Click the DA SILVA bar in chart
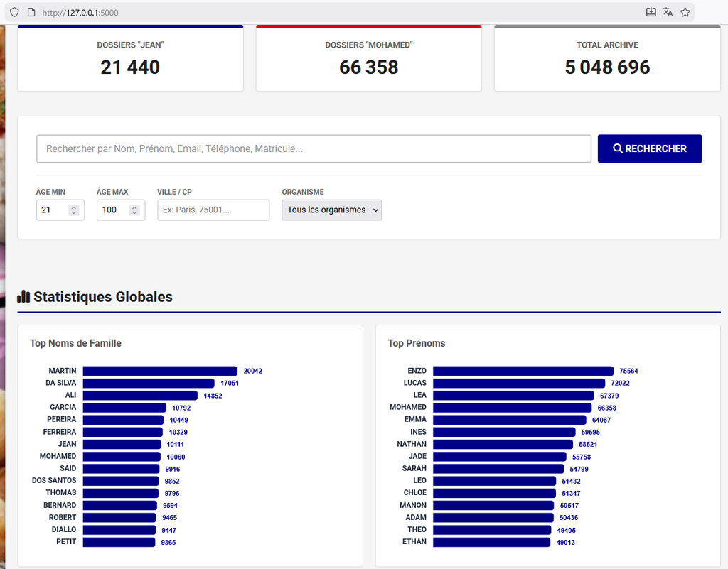This screenshot has height=569, width=728. tap(148, 383)
